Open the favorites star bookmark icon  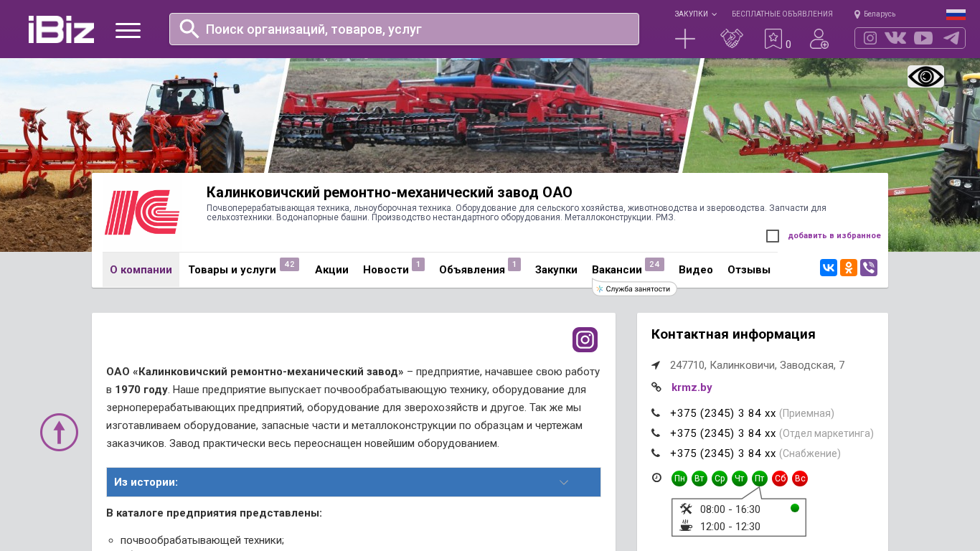click(x=773, y=39)
